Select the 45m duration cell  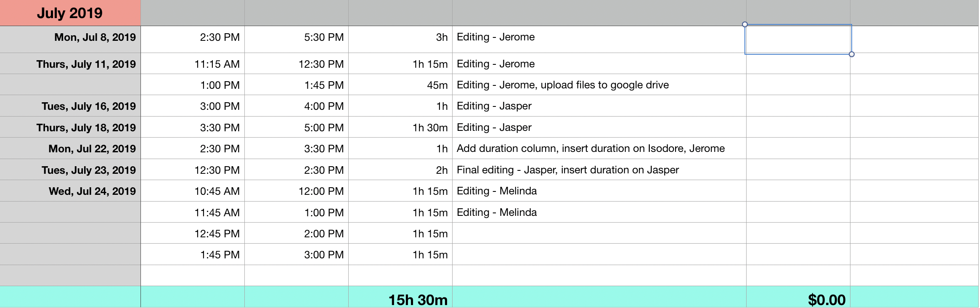400,85
